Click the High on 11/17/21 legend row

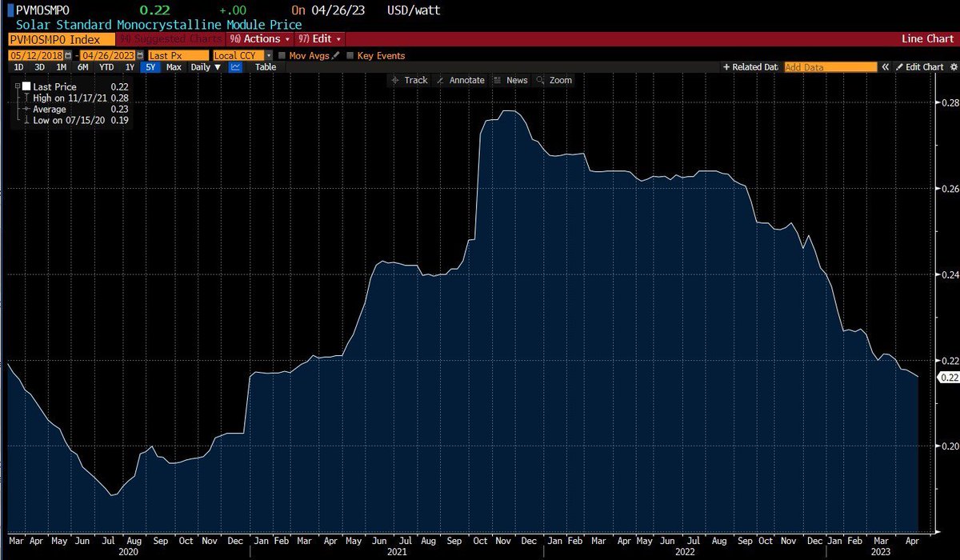click(76, 98)
